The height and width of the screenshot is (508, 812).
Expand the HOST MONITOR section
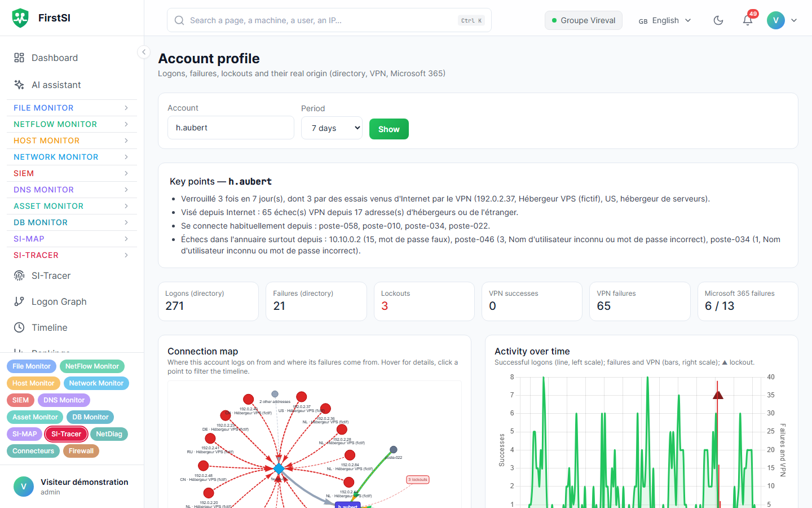pos(72,141)
